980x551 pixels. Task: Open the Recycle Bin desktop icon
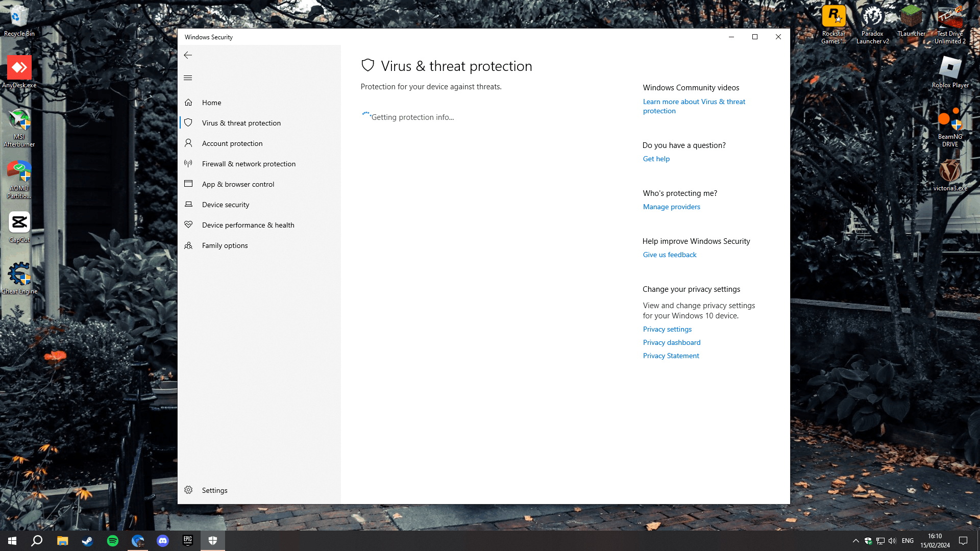19,20
